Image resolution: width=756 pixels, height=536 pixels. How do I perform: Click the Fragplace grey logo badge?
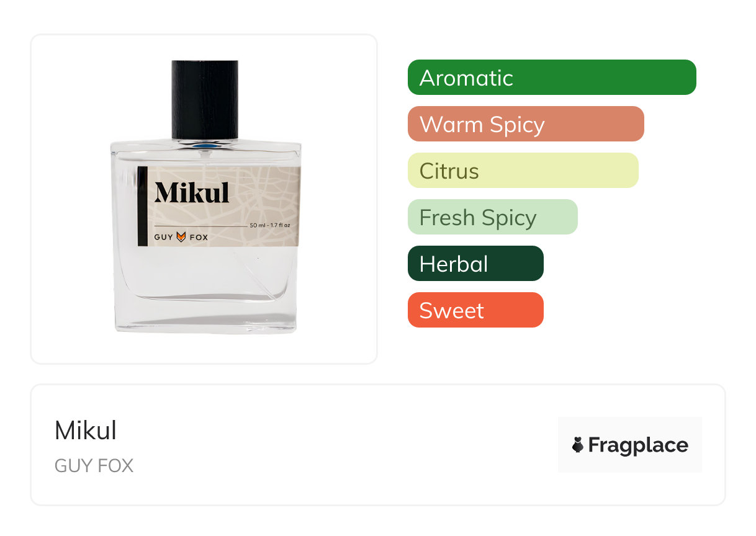(x=630, y=445)
